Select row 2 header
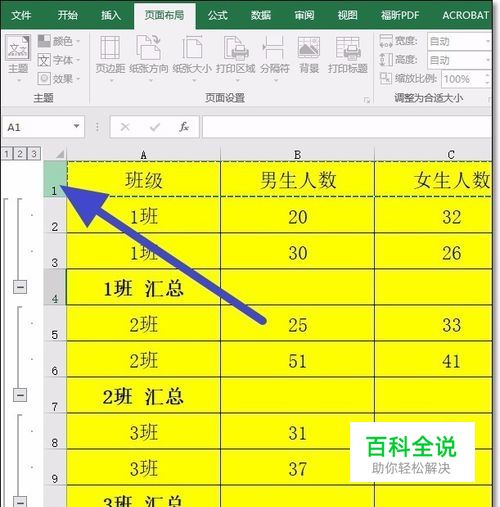 coord(55,216)
